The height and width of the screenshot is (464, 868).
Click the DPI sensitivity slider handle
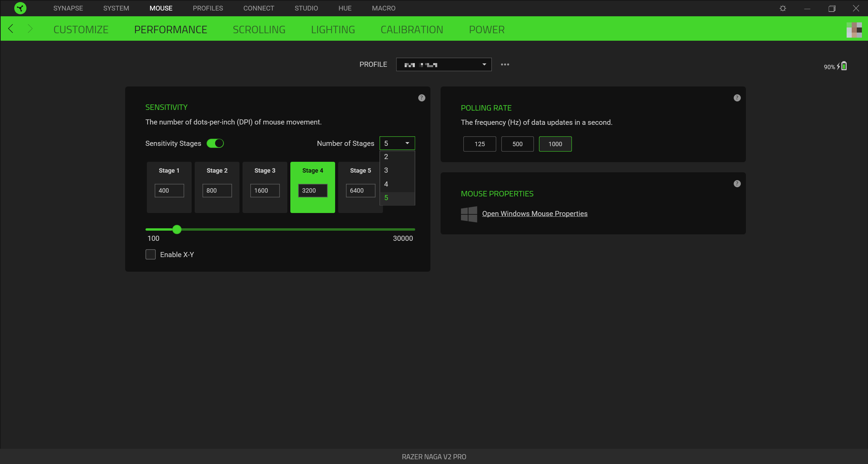[177, 230]
